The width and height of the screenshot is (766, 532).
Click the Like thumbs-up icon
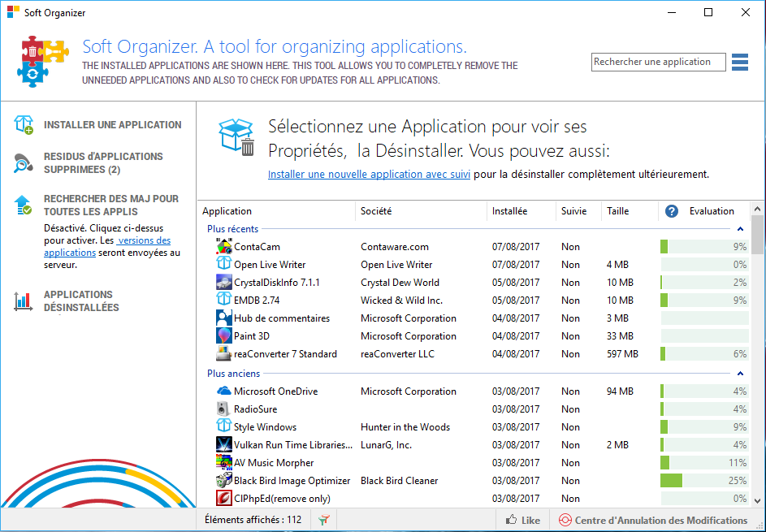tap(512, 520)
